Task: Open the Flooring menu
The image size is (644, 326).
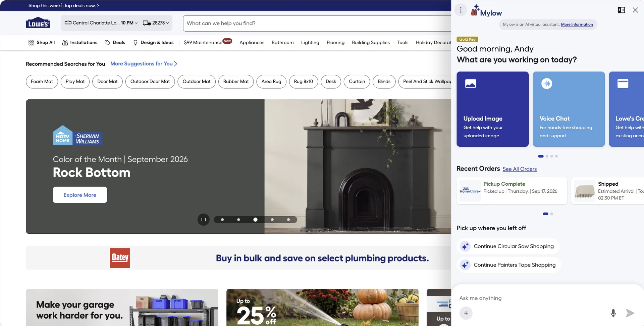Action: click(335, 43)
